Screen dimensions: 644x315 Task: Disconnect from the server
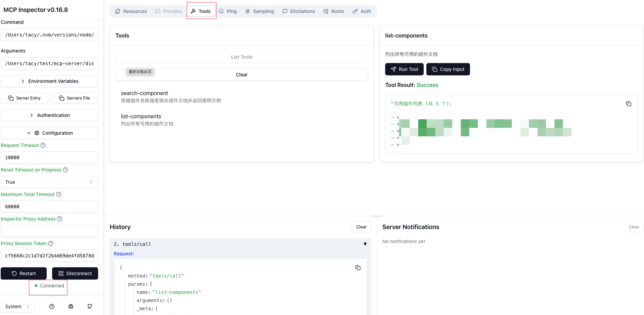75,273
